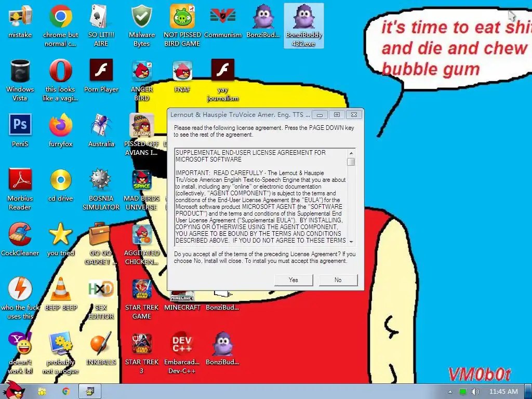Click the 11:45 AM clock
This screenshot has width=532, height=399.
coord(503,392)
